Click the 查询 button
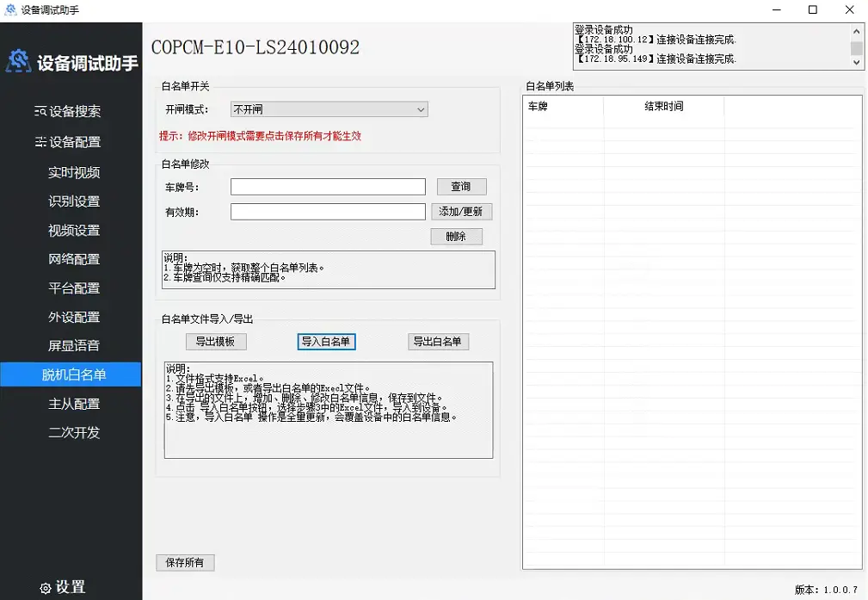 (x=460, y=186)
